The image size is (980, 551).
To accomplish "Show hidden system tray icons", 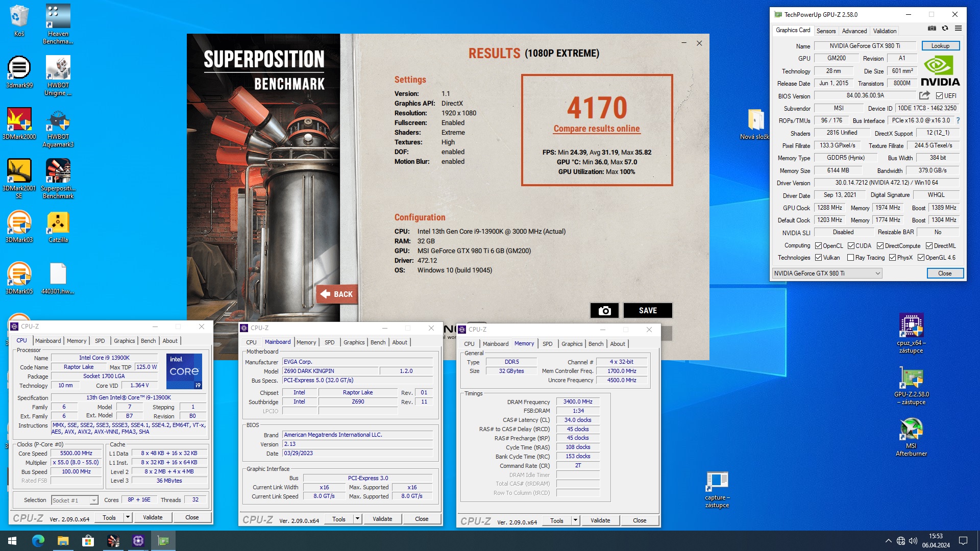I will point(888,541).
